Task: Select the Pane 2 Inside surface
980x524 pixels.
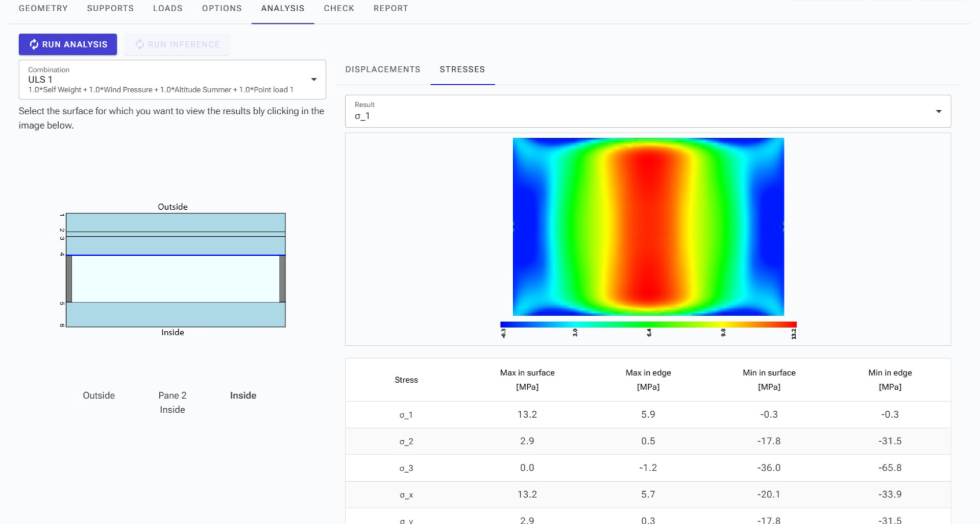Action: pos(172,402)
